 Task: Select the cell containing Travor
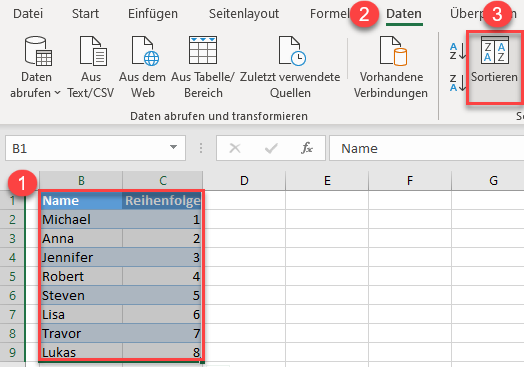pyautogui.click(x=81, y=333)
